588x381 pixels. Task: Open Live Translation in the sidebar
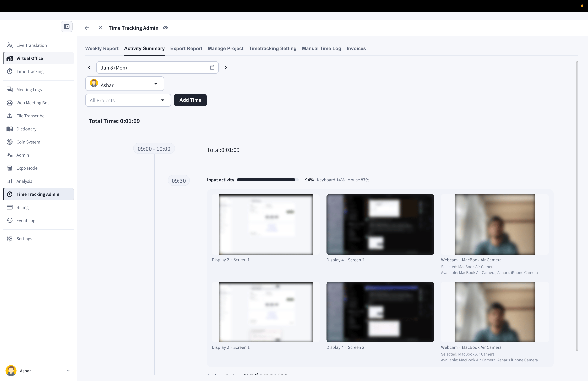coord(38,45)
